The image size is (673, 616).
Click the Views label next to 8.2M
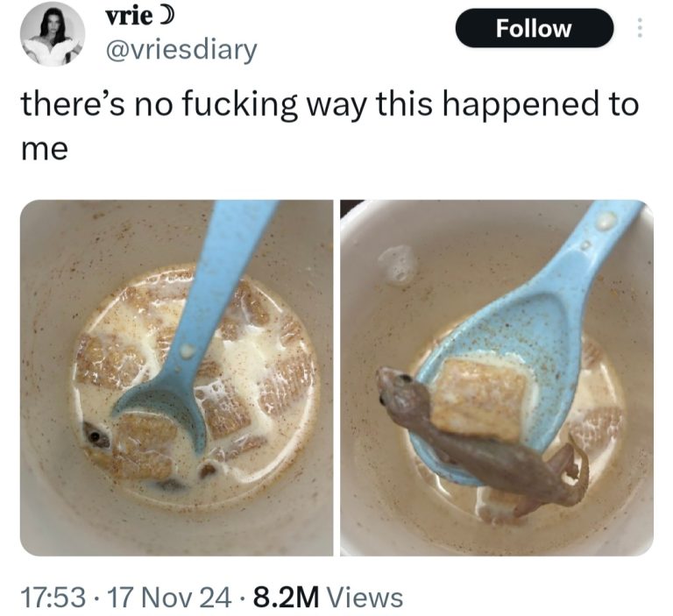(x=365, y=598)
